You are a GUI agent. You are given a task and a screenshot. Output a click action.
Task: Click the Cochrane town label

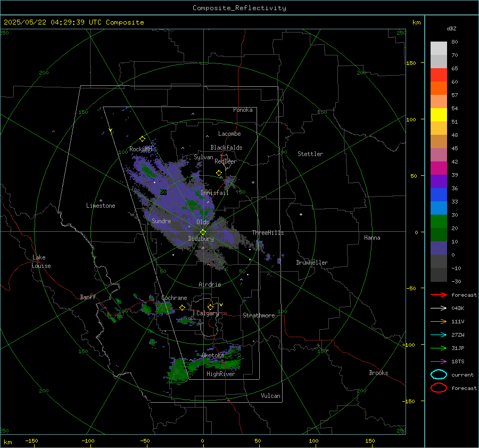[174, 298]
